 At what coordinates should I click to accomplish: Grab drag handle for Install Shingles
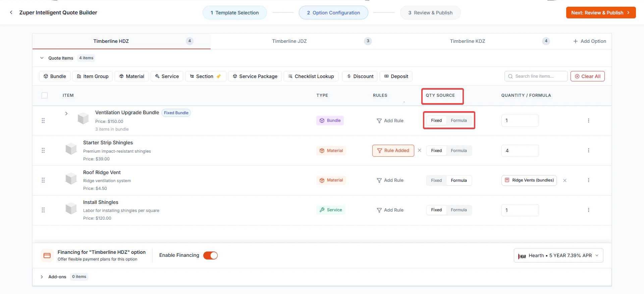click(x=43, y=210)
